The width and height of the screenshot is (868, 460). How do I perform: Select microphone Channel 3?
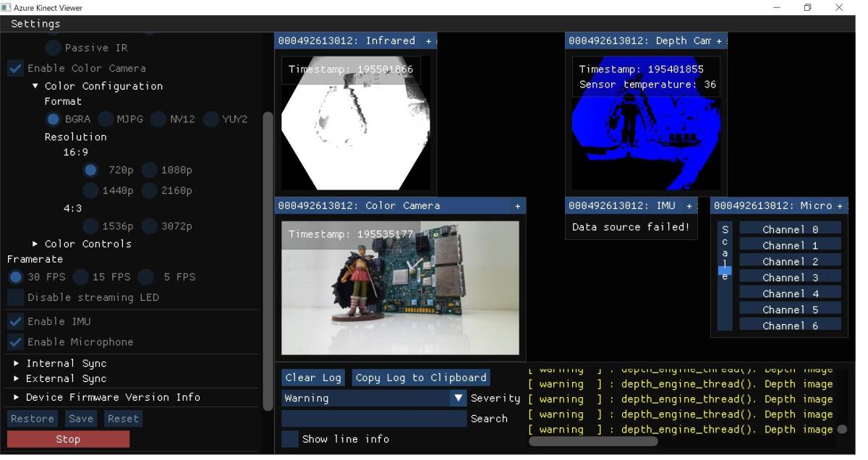click(x=790, y=277)
